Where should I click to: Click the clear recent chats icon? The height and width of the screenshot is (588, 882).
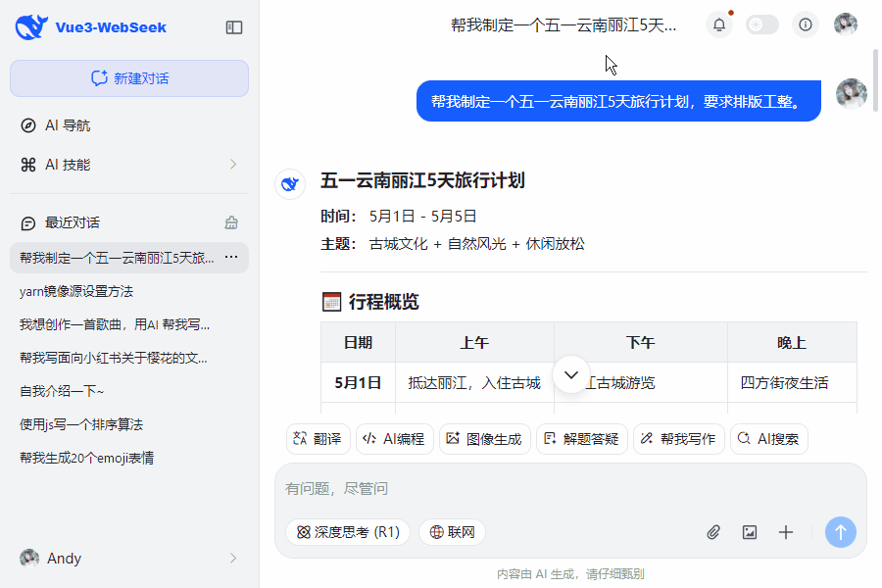pos(231,222)
